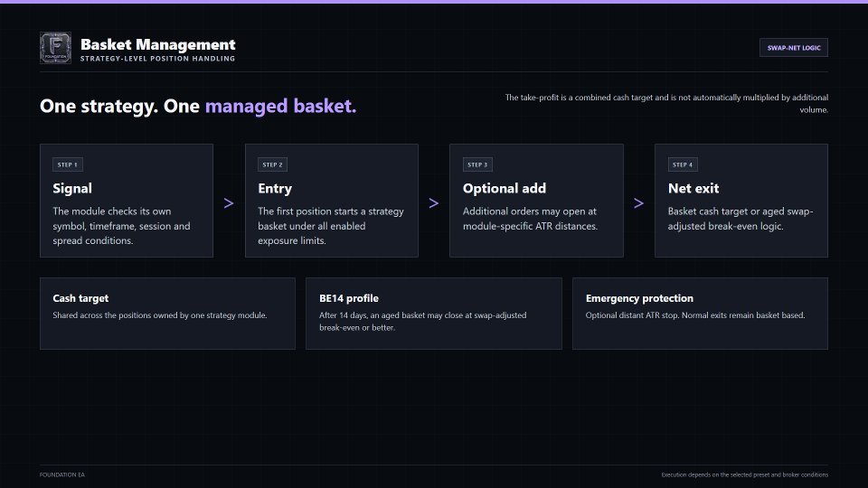Screen dimensions: 868x488
Task: Click the arrow between Entry and Optional add
Action: 433,203
